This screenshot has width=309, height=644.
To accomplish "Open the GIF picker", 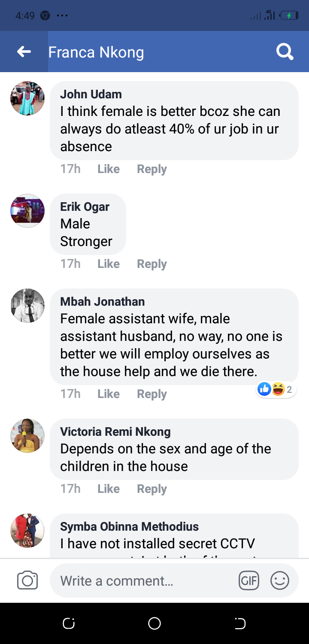I will tap(249, 581).
